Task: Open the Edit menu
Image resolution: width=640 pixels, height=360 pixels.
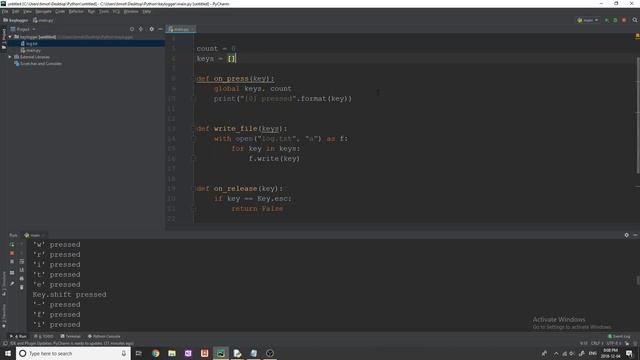Action: click(16, 11)
